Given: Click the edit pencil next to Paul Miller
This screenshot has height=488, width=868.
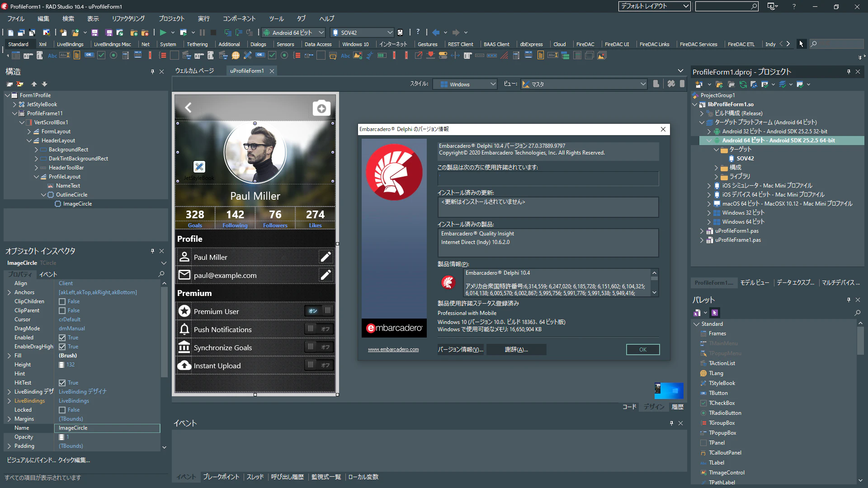Looking at the screenshot, I should click(x=325, y=257).
